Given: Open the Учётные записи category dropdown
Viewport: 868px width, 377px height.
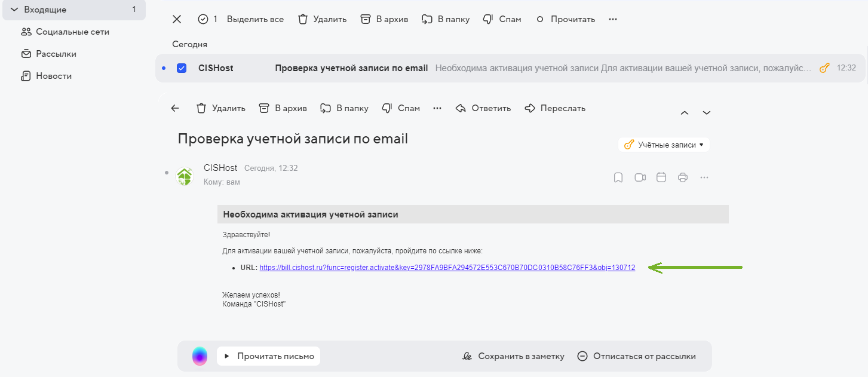Looking at the screenshot, I should pyautogui.click(x=664, y=145).
